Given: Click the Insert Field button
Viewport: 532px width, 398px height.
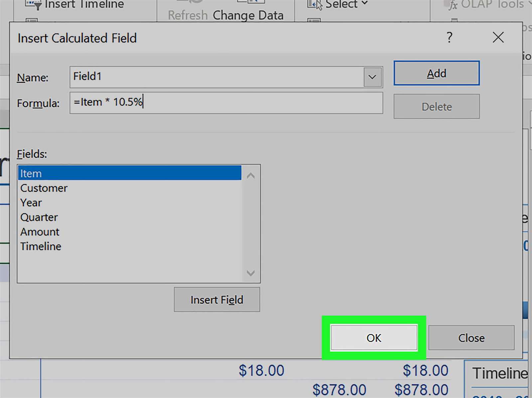Looking at the screenshot, I should [x=217, y=299].
